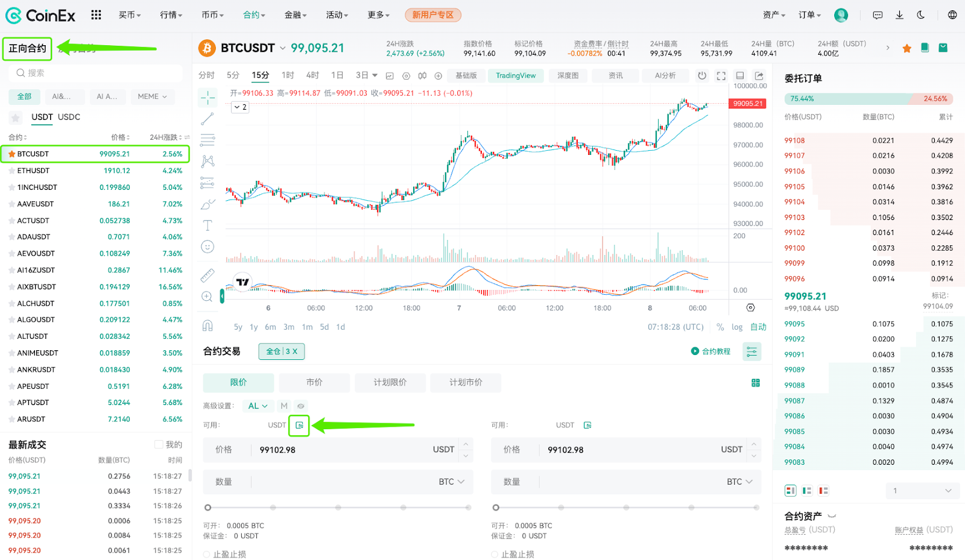Open the 合约教程 tutorial link
Viewport: 965px width, 560px height.
click(x=710, y=351)
